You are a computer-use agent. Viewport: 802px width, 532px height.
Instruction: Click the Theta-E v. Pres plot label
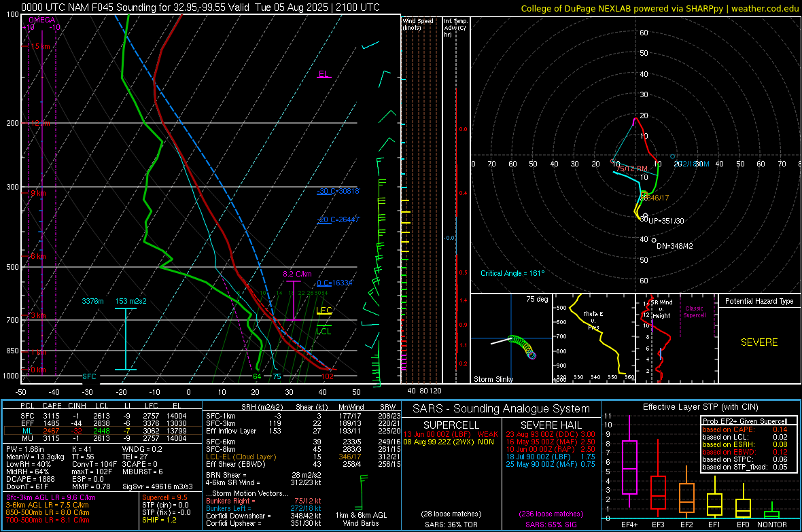(x=593, y=320)
